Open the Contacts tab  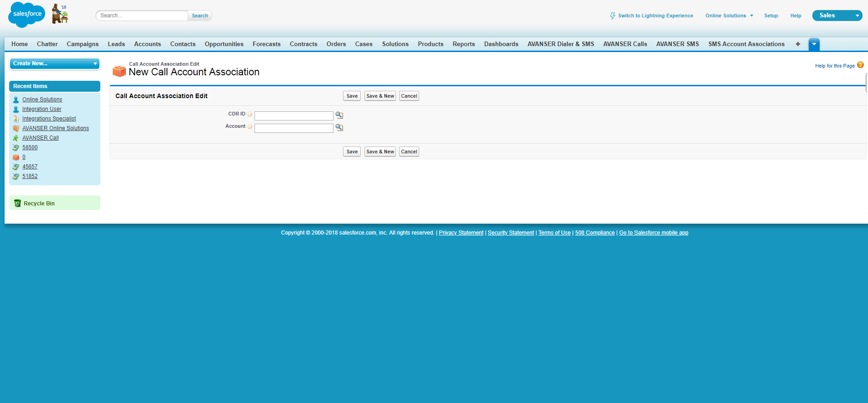(x=183, y=44)
